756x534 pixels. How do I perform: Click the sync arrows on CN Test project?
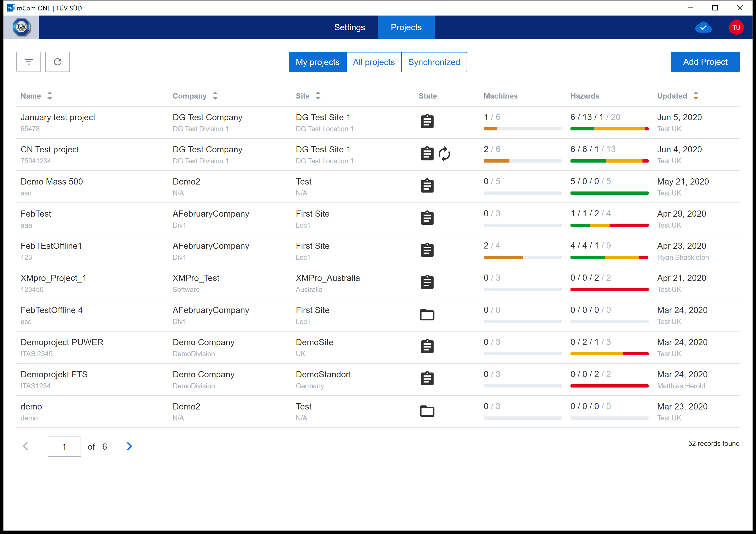(444, 154)
